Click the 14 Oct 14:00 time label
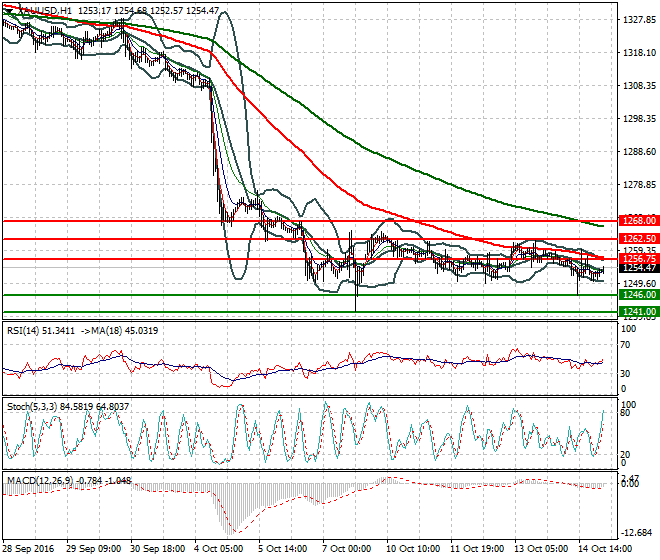The image size is (660, 560). [x=605, y=549]
